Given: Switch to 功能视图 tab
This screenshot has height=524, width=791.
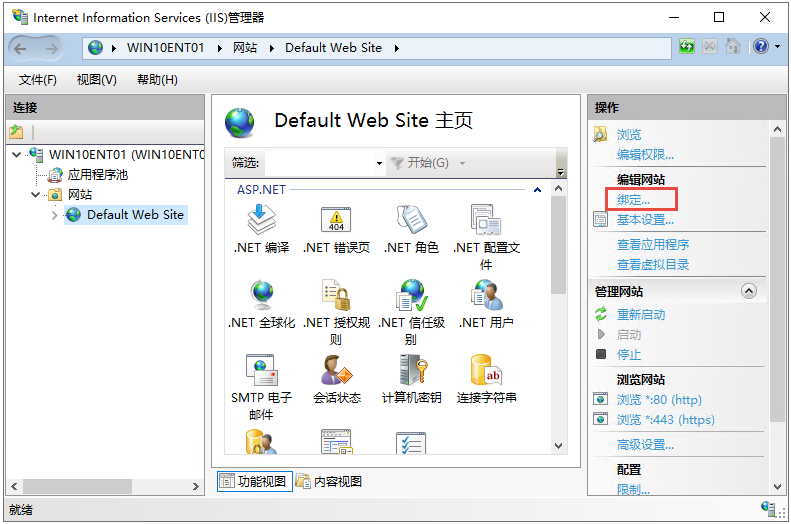Looking at the screenshot, I should pyautogui.click(x=254, y=481).
